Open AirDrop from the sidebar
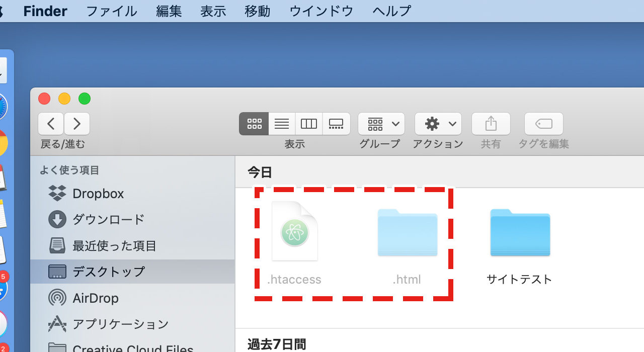The image size is (644, 352). (95, 298)
